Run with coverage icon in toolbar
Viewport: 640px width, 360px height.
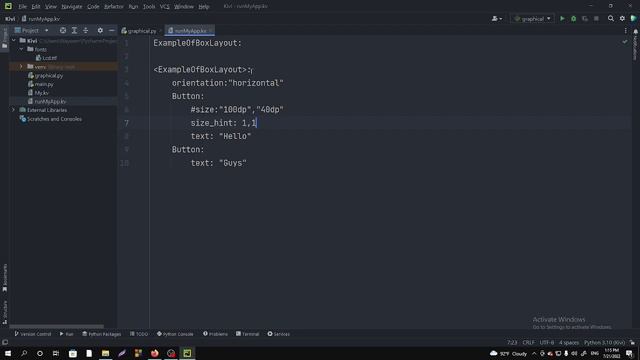[585, 19]
